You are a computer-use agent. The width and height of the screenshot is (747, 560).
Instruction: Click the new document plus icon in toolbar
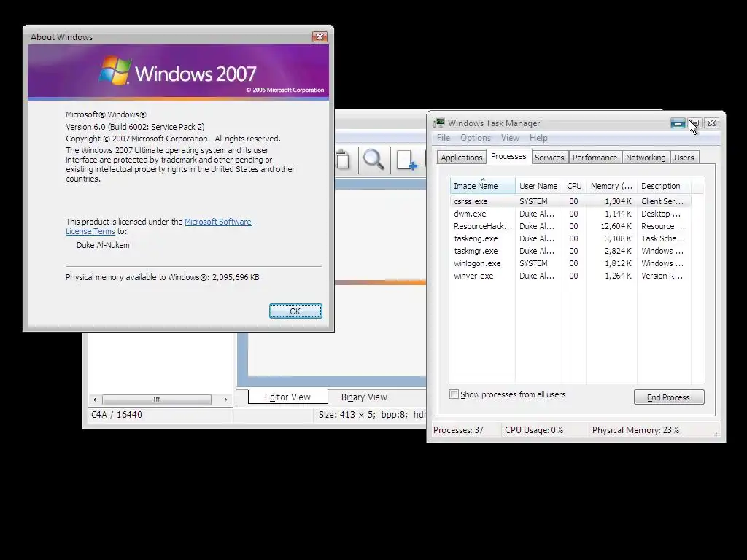pyautogui.click(x=406, y=160)
